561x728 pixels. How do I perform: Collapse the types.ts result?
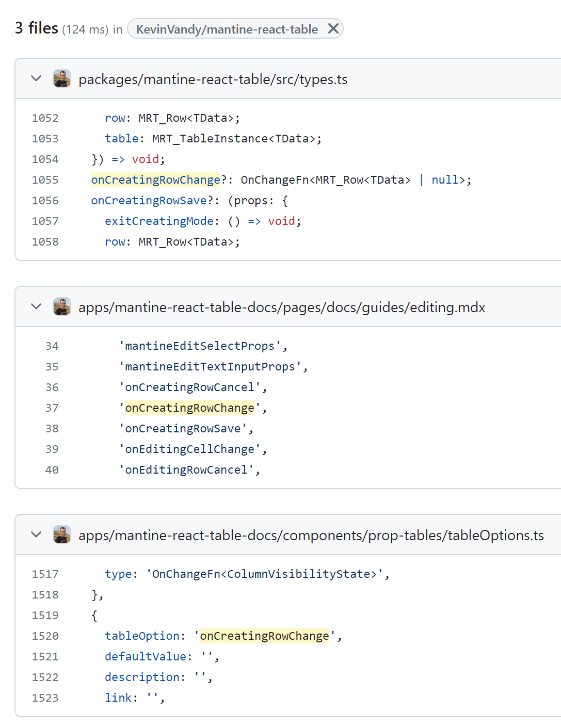point(36,79)
